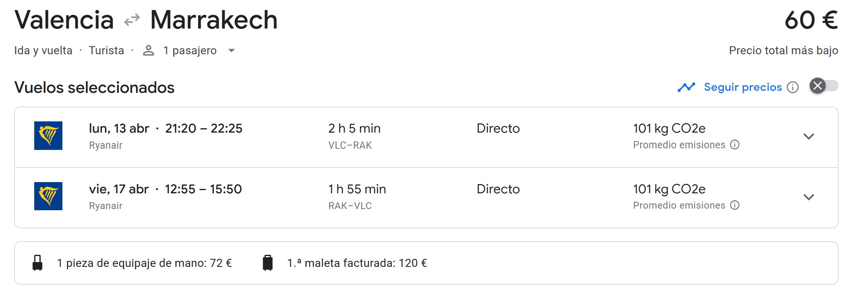Open the info icon beside Seguir precios
This screenshot has width=868, height=291.
tap(793, 87)
